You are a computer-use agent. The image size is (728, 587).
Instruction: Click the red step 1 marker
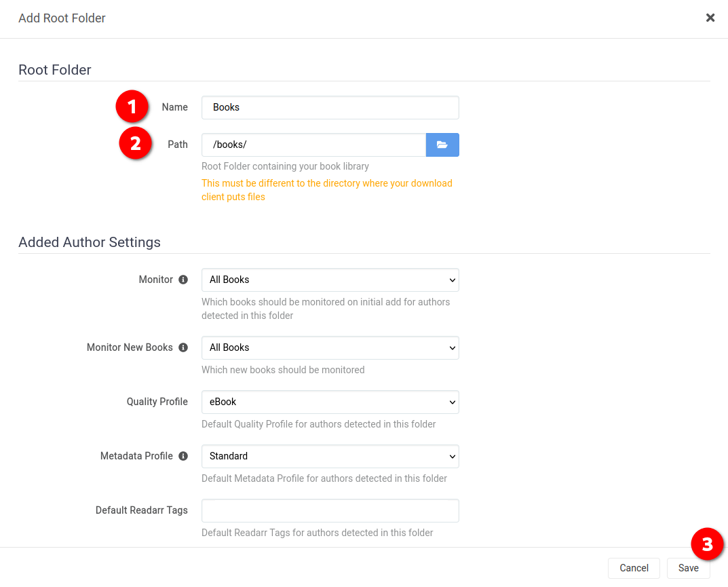coord(132,107)
